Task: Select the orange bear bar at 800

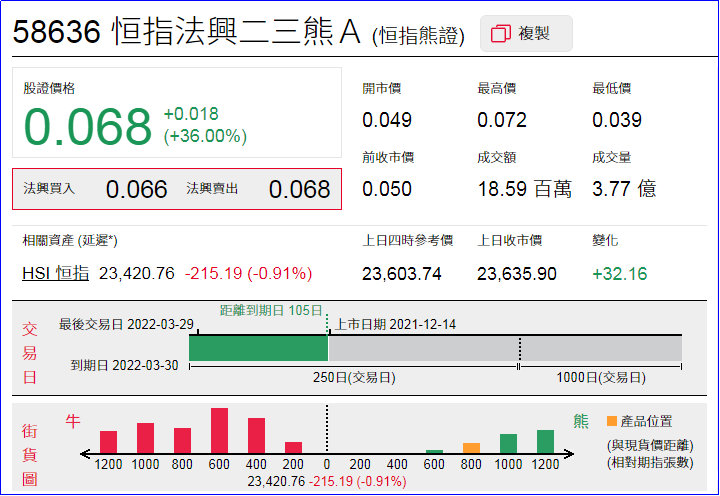Action: pos(471,448)
